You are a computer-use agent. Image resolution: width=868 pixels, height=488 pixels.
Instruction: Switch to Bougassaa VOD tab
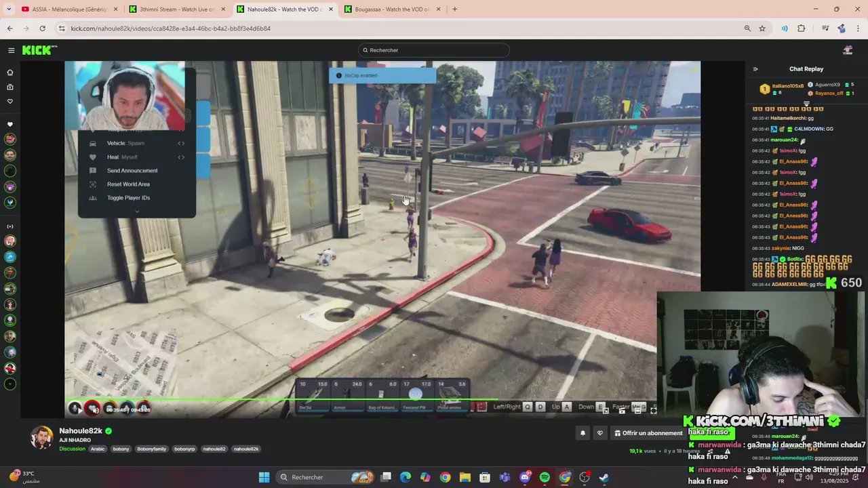coord(393,9)
